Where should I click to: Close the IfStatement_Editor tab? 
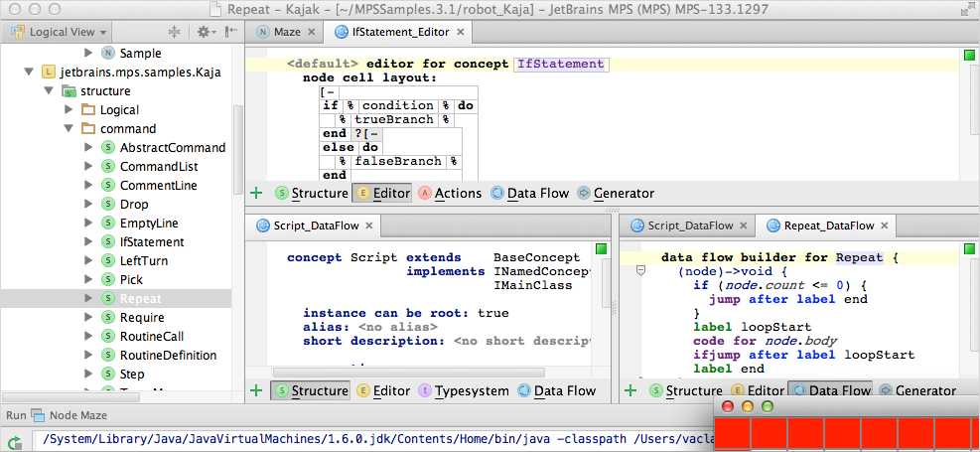(x=461, y=32)
